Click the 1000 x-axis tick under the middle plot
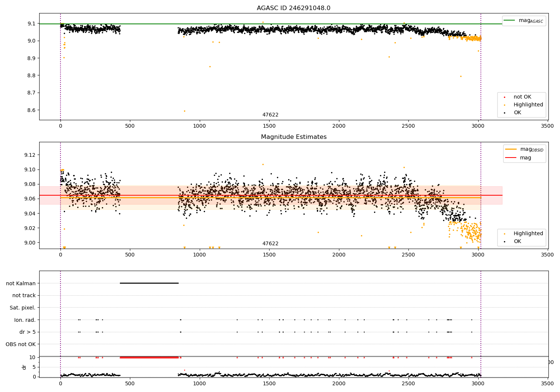Viewport: 560px width, 392px height. 200,255
